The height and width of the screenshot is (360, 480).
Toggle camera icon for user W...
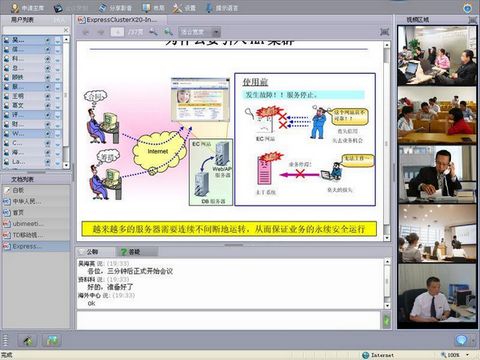pyautogui.click(x=48, y=134)
